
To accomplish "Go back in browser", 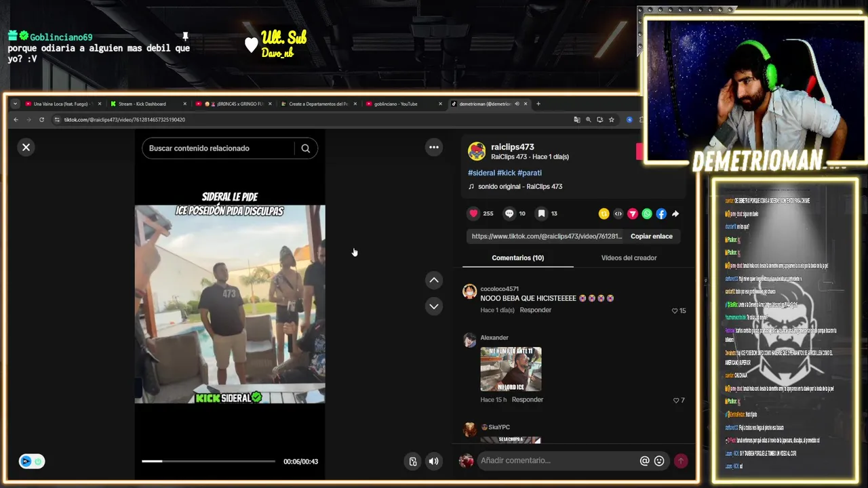I will 16,119.
